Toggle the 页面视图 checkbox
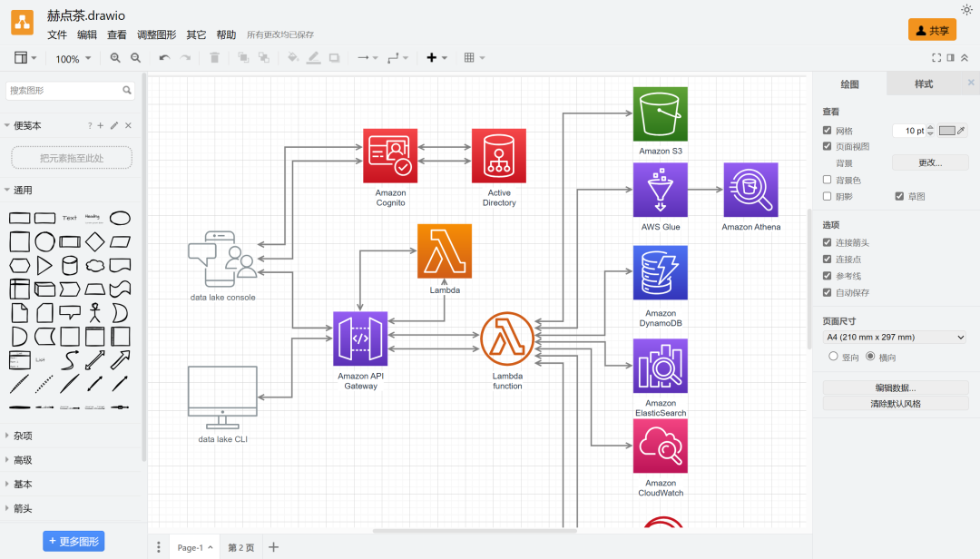Screen dimensions: 980x559 (x=827, y=146)
